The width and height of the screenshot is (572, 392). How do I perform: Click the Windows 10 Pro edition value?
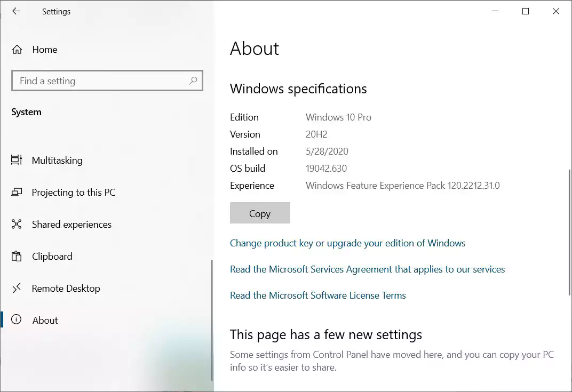tap(338, 117)
